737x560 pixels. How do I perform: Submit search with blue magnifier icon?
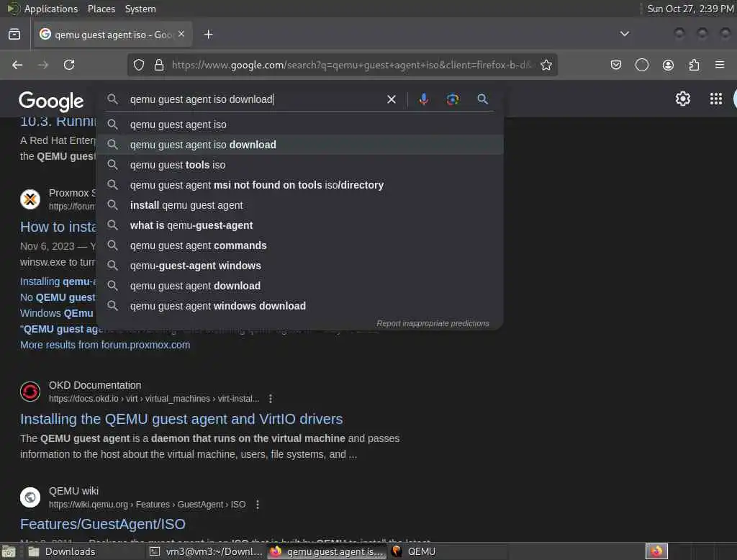[482, 99]
